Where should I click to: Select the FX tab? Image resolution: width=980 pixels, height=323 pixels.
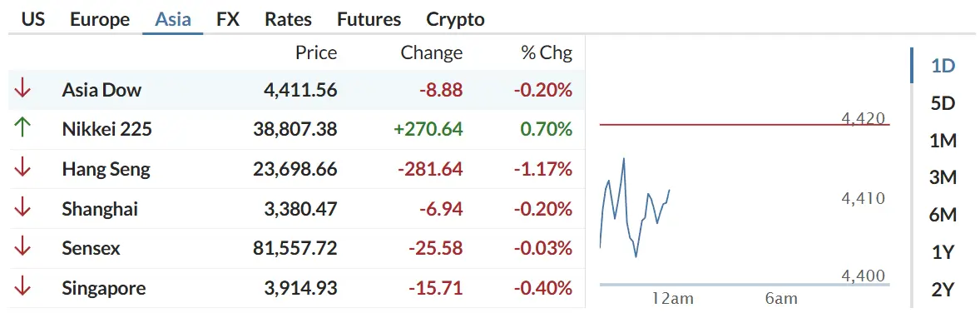[x=228, y=19]
